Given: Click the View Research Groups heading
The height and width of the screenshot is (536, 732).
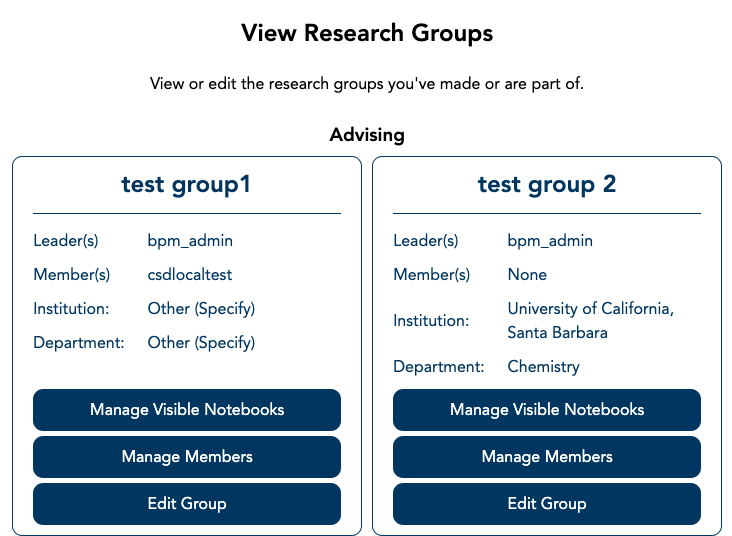Looking at the screenshot, I should 367,33.
